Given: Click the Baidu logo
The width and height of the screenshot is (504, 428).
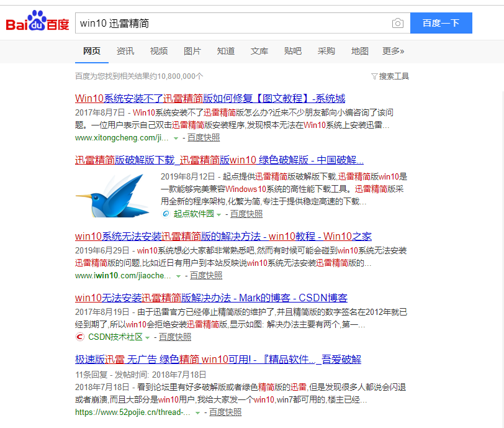Looking at the screenshot, I should [37, 21].
